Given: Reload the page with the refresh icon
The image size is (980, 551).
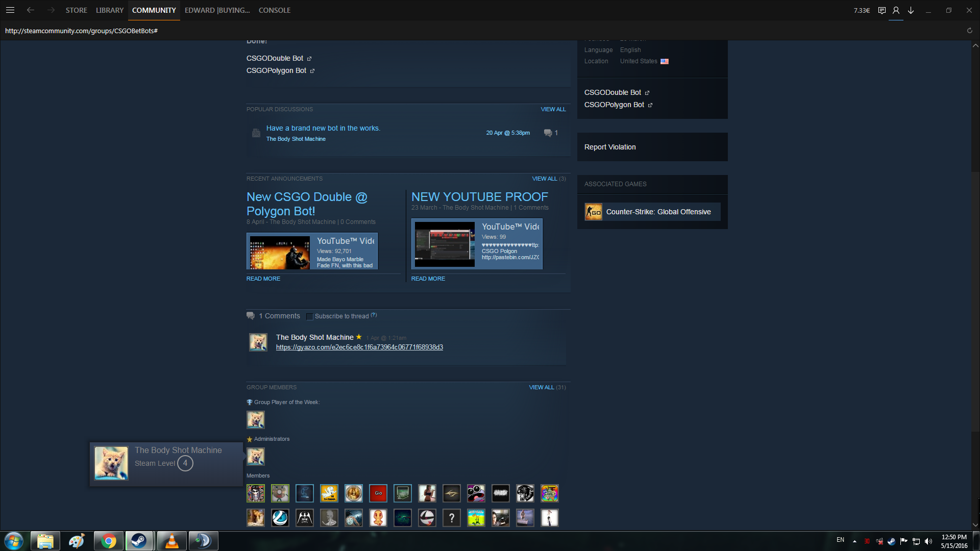Looking at the screenshot, I should 969,31.
